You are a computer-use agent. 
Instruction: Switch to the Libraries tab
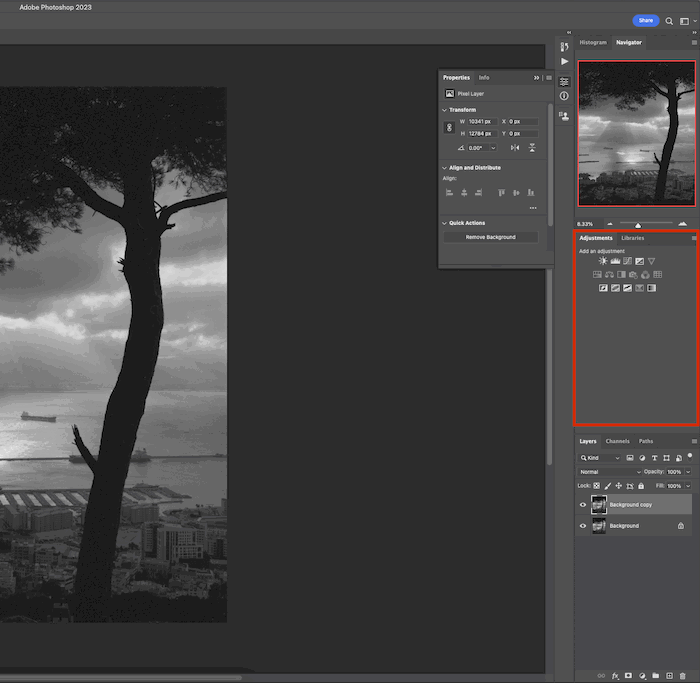point(633,238)
